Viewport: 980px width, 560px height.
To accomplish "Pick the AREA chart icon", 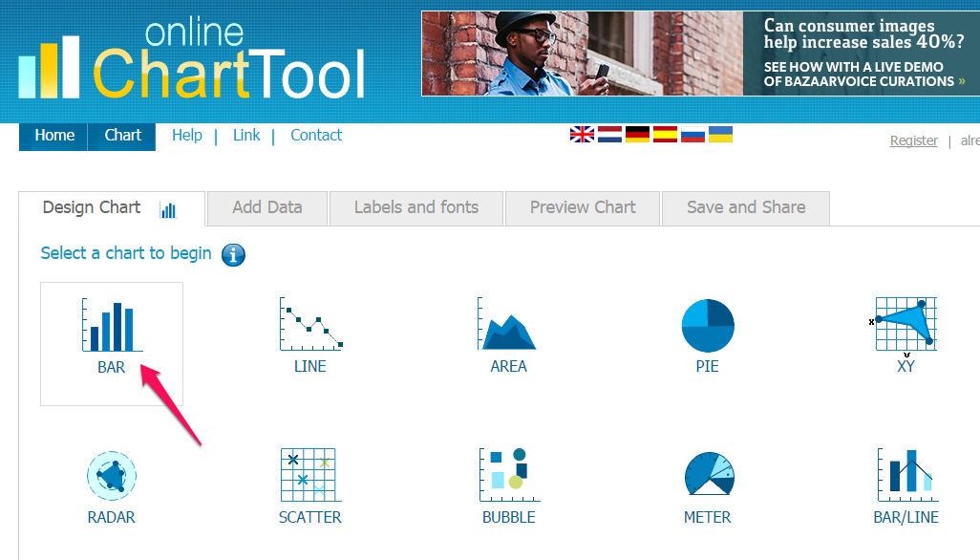I will pyautogui.click(x=507, y=324).
